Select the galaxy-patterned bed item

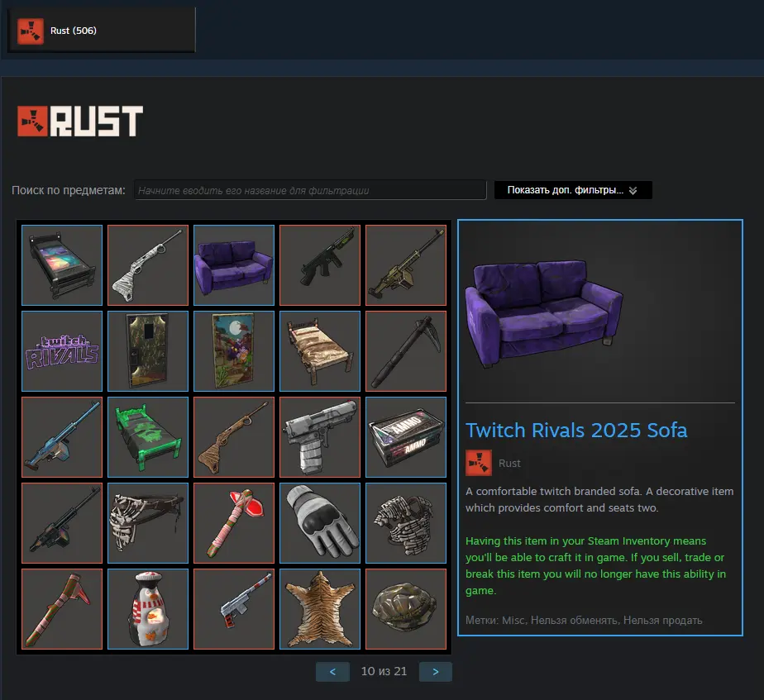62,265
